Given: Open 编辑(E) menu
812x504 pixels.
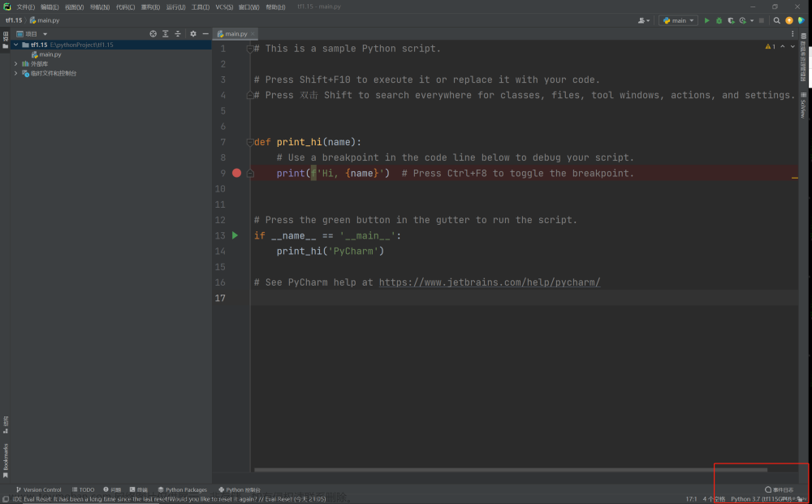Looking at the screenshot, I should click(50, 6).
